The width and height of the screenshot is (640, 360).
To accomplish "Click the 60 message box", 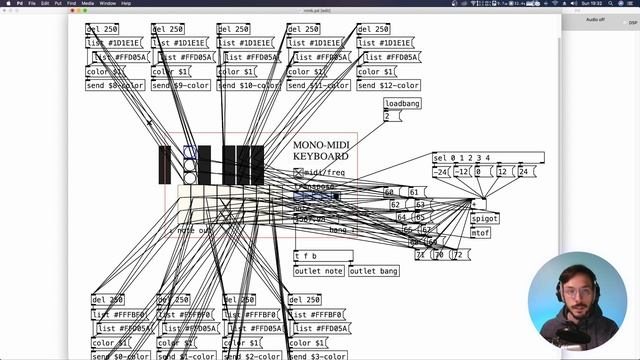I will pos(393,192).
